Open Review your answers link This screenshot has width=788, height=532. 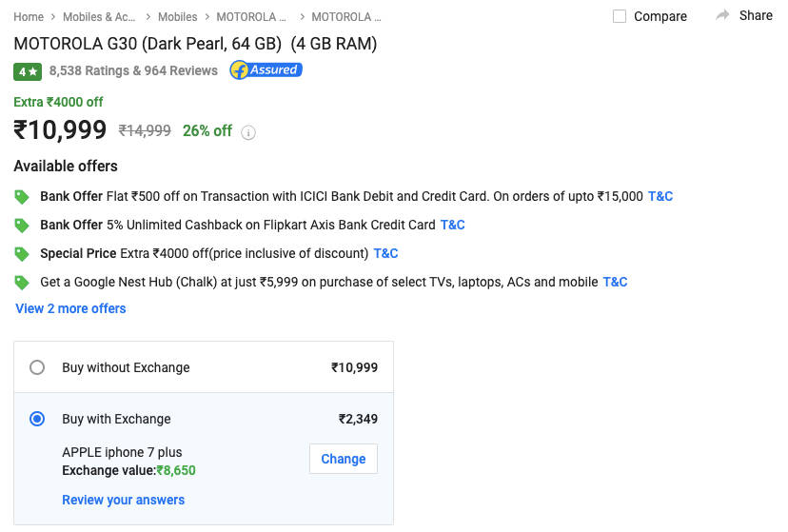pos(124,500)
